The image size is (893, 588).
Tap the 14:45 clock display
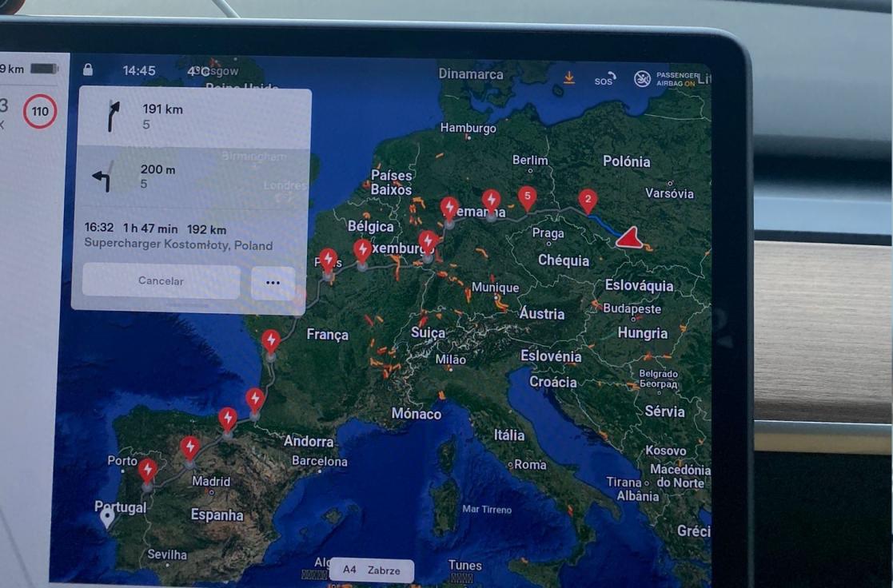139,71
